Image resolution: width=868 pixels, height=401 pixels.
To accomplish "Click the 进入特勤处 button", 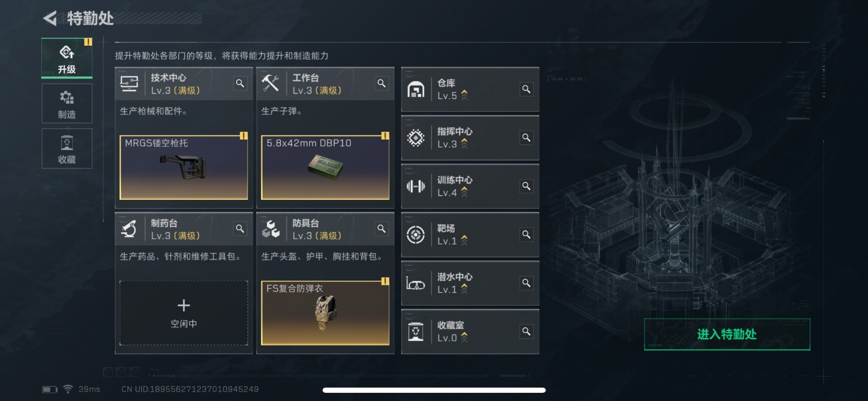I will [x=727, y=334].
